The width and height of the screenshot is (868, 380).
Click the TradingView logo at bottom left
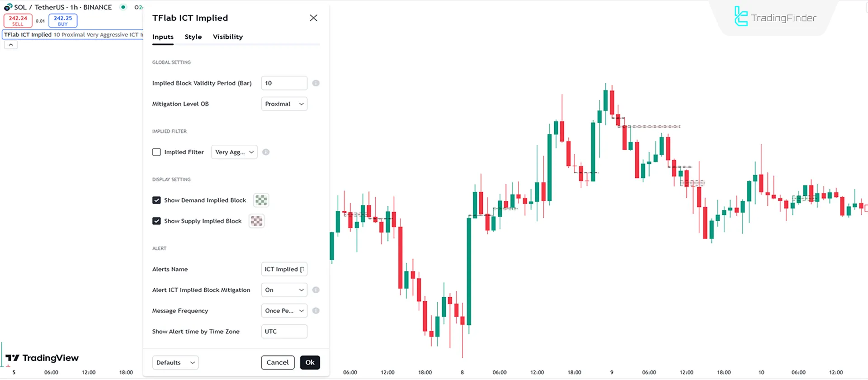click(42, 358)
